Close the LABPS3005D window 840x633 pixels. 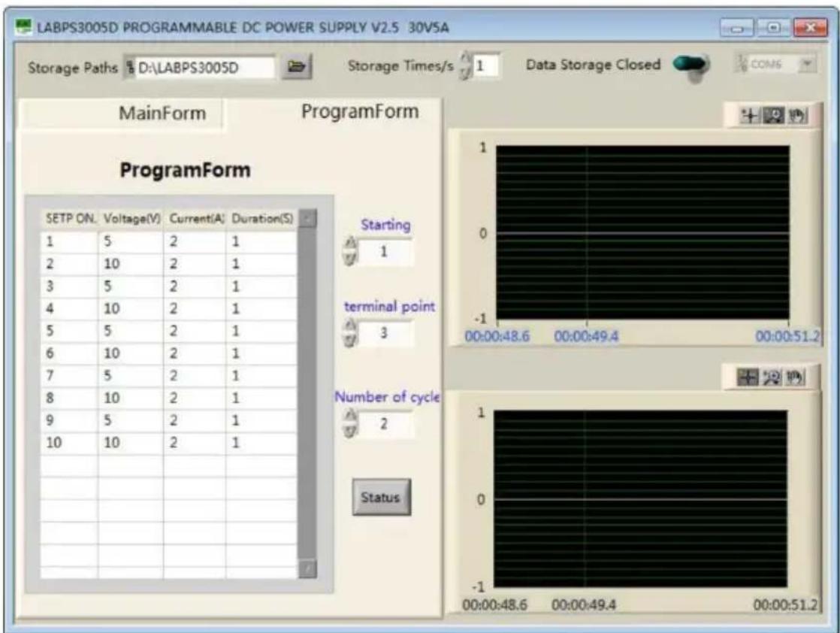click(x=811, y=28)
